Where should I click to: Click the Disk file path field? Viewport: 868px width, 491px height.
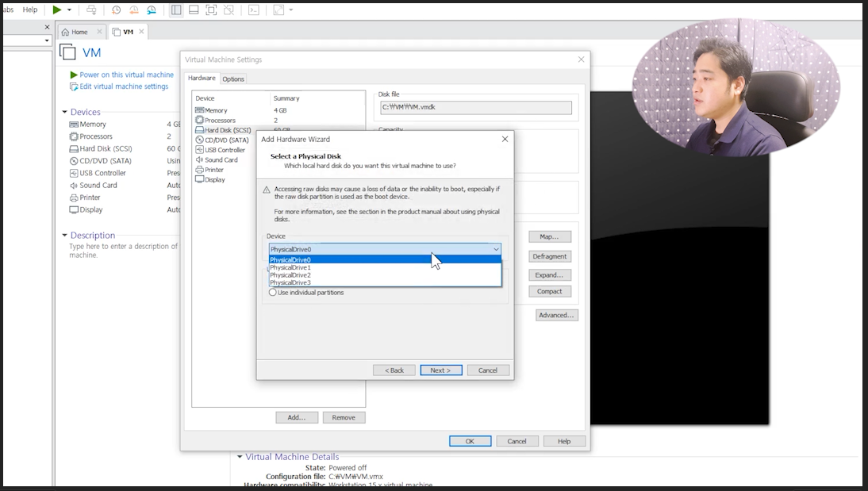[x=476, y=107]
